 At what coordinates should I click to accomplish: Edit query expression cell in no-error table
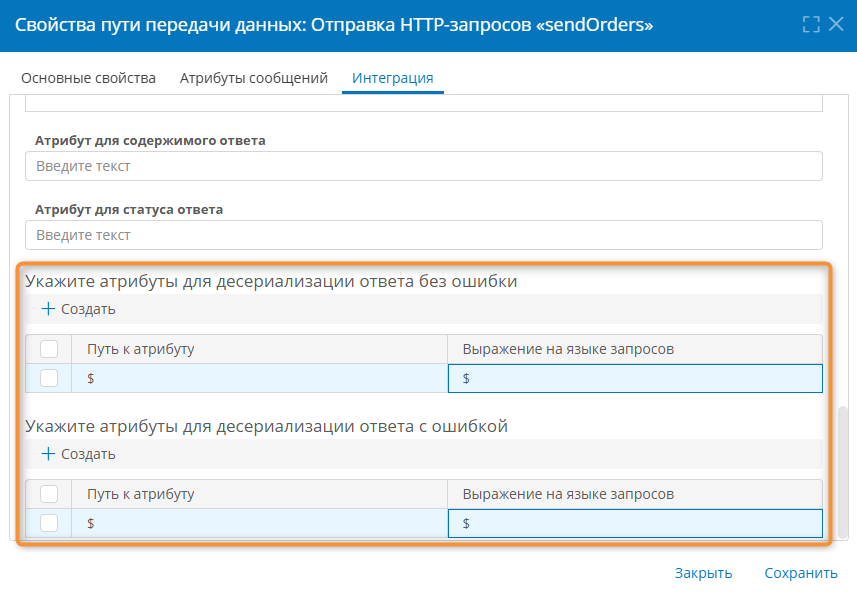click(635, 378)
